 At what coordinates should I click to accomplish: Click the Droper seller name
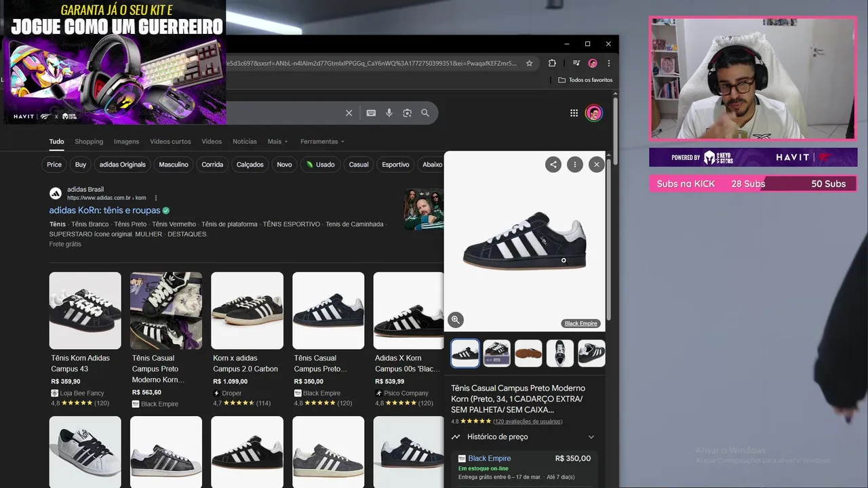(231, 393)
